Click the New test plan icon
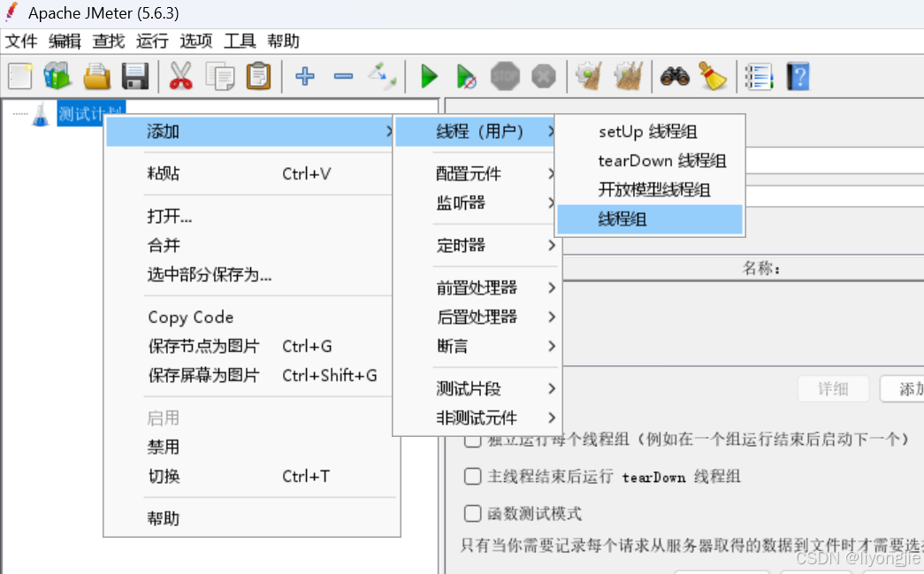 coord(20,76)
